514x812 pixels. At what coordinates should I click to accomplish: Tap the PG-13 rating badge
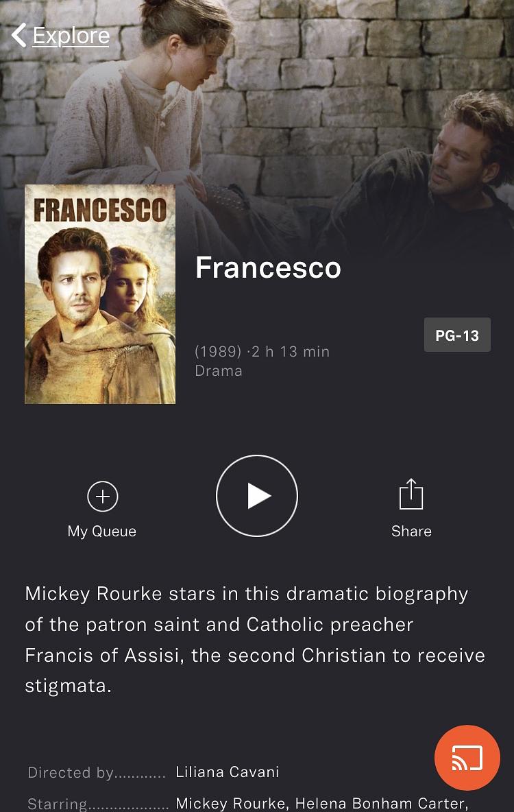[457, 335]
